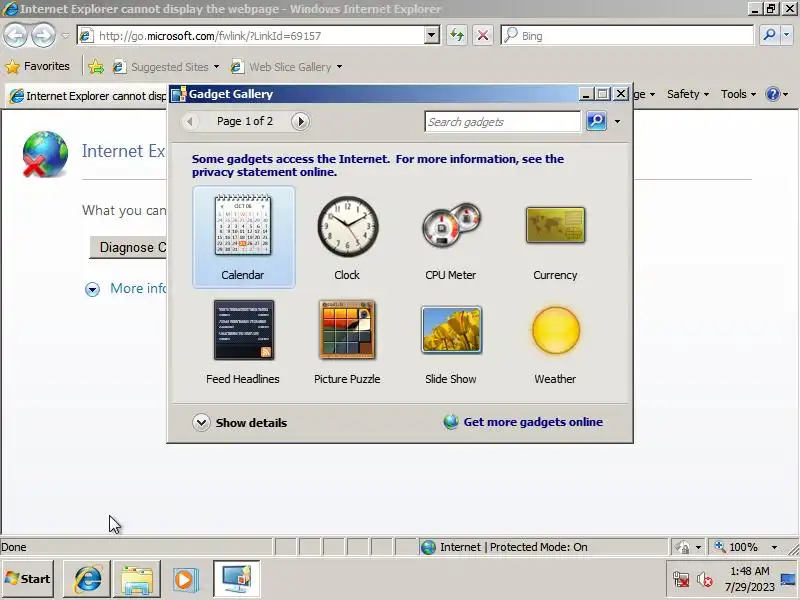
Task: Close the Gadget Gallery window
Action: (621, 94)
